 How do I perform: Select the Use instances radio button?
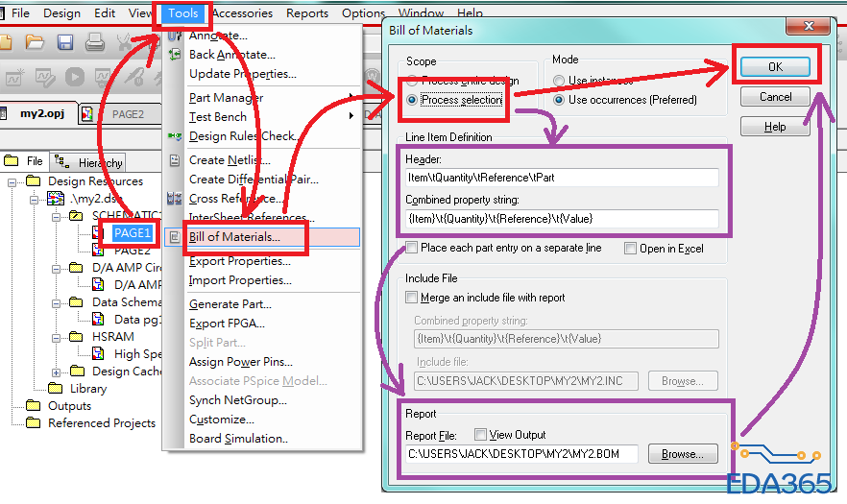tap(559, 81)
